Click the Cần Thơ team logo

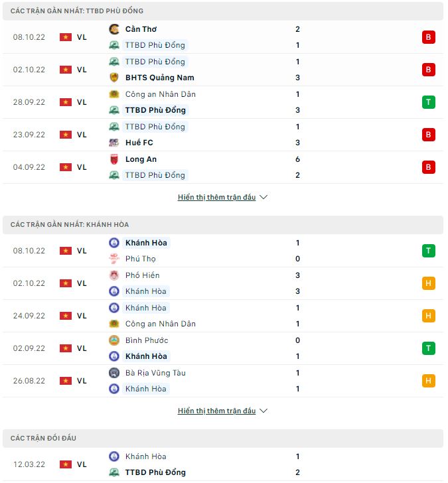click(114, 29)
